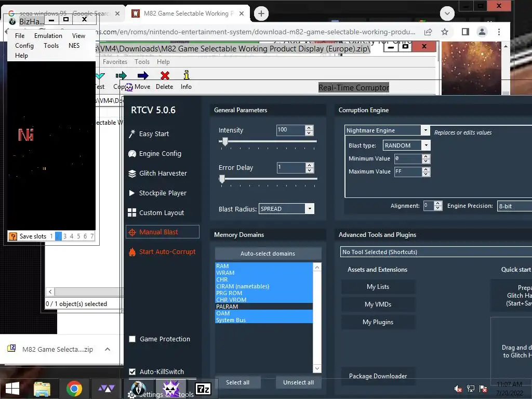This screenshot has height=399, width=532.
Task: Select save slot 3 in BizHawk
Action: click(65, 236)
